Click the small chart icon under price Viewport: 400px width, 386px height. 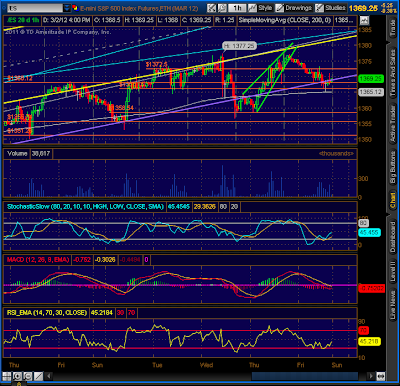coord(364,21)
